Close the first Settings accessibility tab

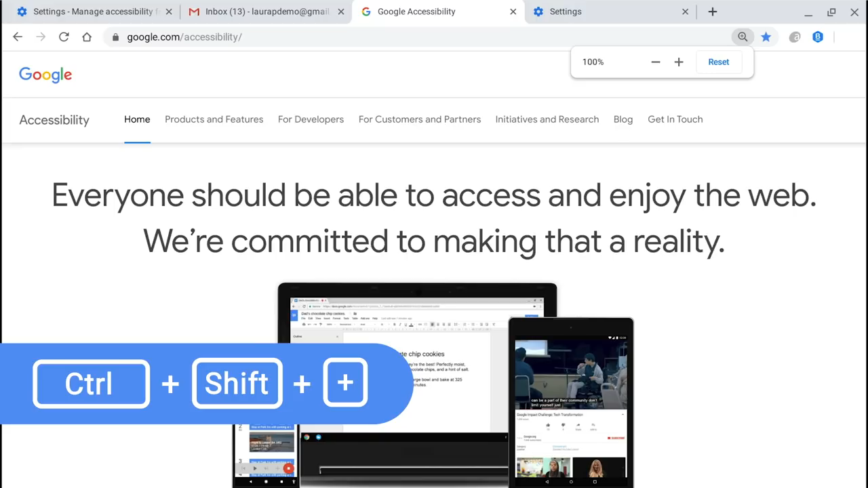point(169,12)
